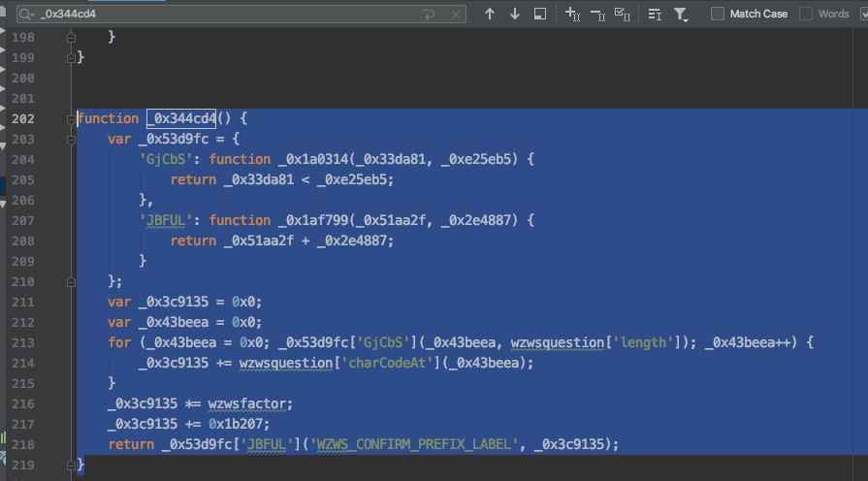Screen dimensions: 868x481
Task: Collapse fold marker at line 198
Action: [x=71, y=38]
